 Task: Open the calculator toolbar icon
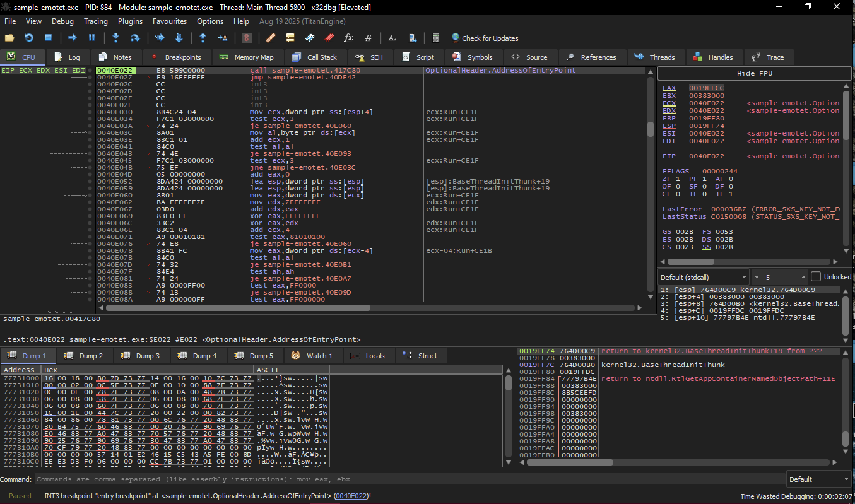coord(435,38)
